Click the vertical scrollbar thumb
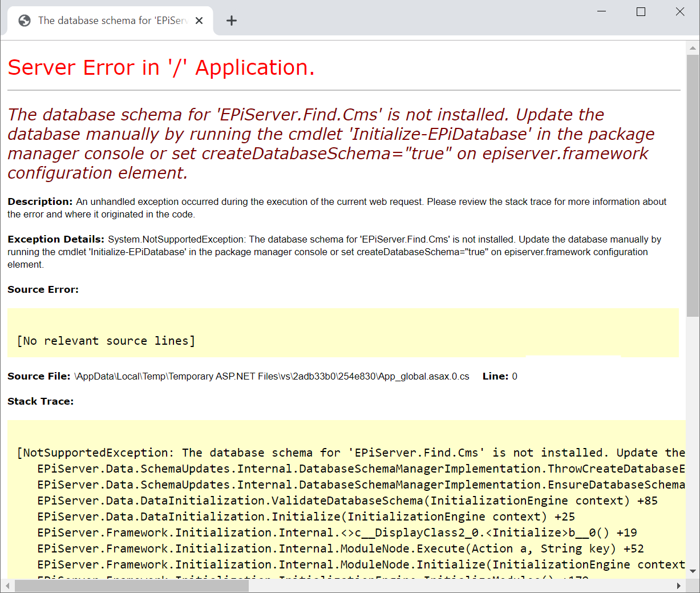This screenshot has height=593, width=700. (x=693, y=185)
